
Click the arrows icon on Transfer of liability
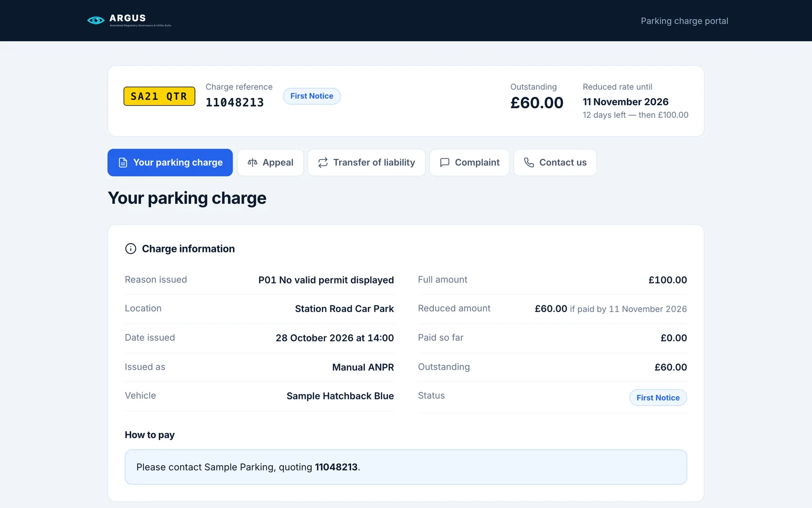point(323,163)
